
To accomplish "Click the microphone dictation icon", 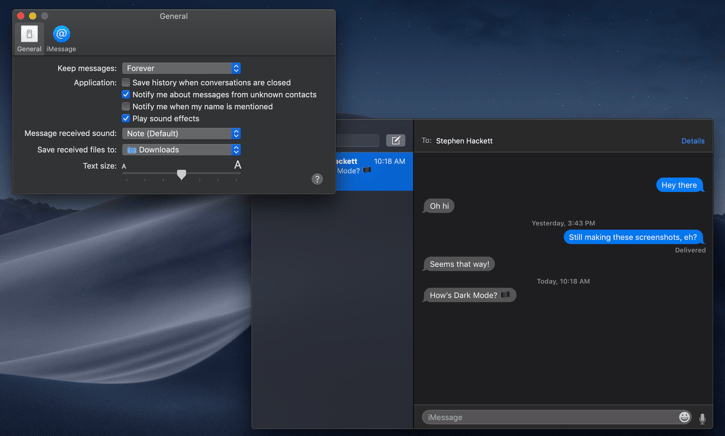I will pyautogui.click(x=702, y=418).
